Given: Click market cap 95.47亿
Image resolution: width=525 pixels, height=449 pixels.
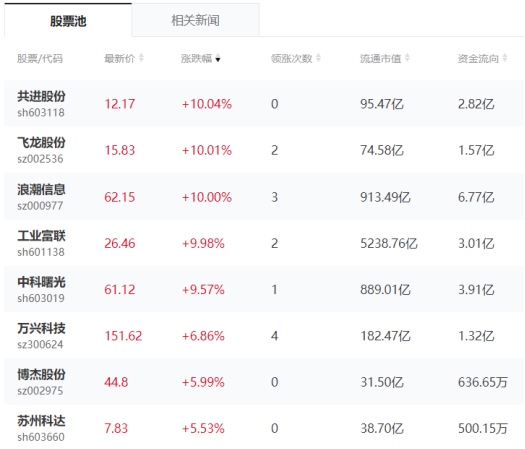Looking at the screenshot, I should point(382,104).
